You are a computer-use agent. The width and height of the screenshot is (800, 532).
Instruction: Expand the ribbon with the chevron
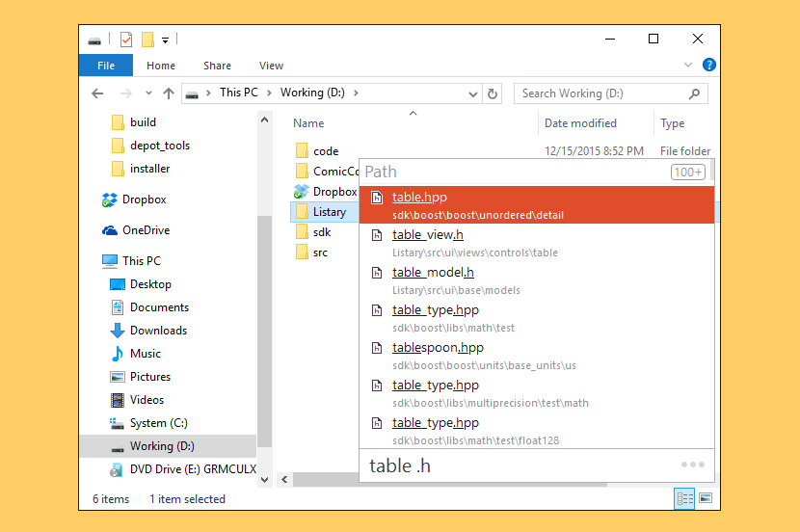click(688, 66)
